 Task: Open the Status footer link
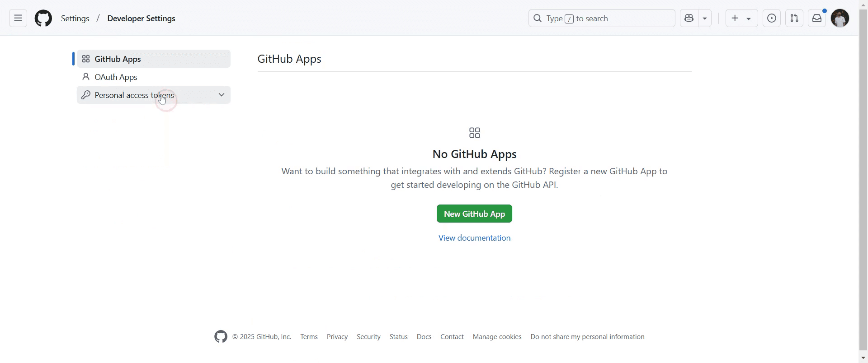pos(398,337)
